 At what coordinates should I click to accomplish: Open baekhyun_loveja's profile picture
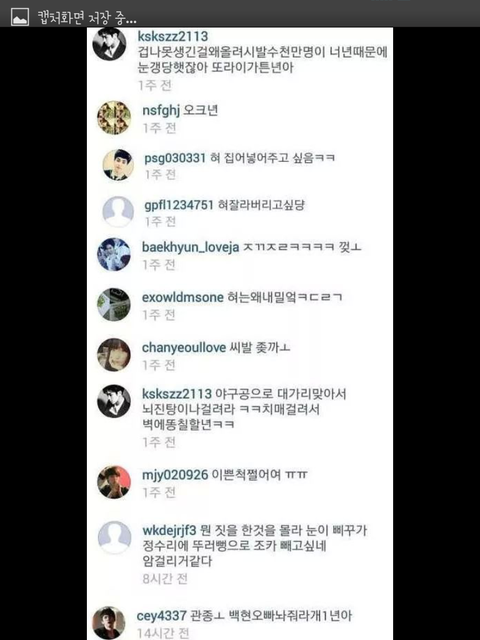(x=114, y=255)
